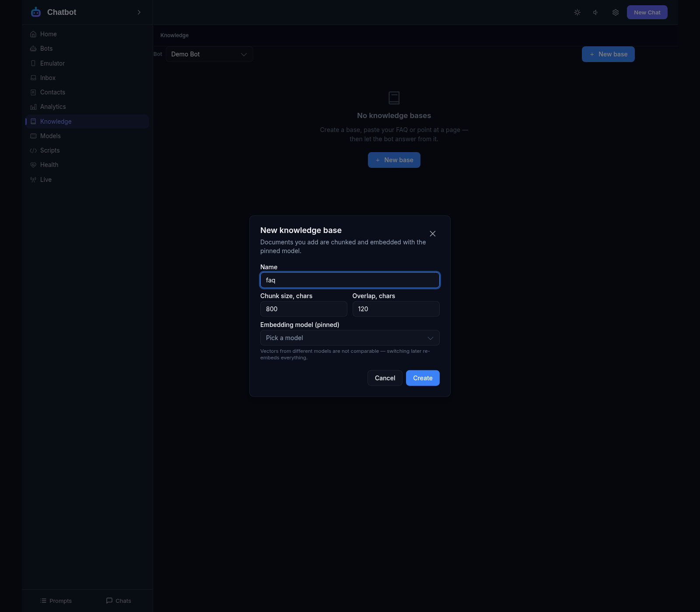This screenshot has width=700, height=612.
Task: Switch to Chats tab at bottom
Action: [x=119, y=601]
